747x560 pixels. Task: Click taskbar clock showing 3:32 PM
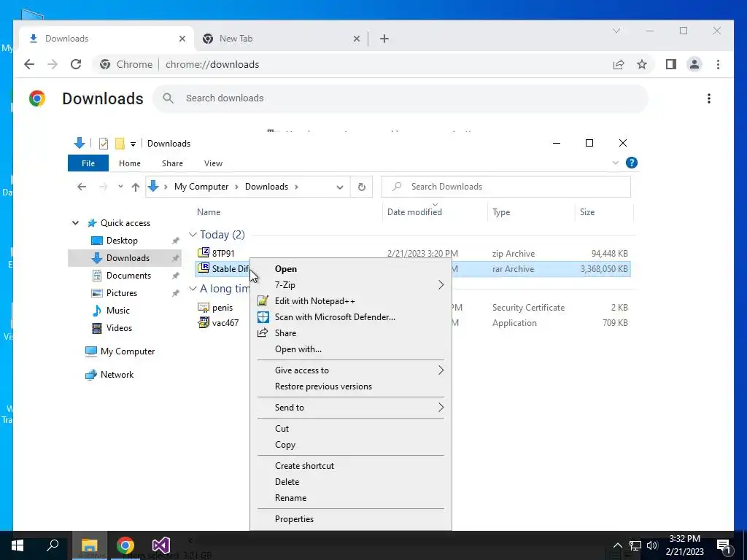click(684, 545)
